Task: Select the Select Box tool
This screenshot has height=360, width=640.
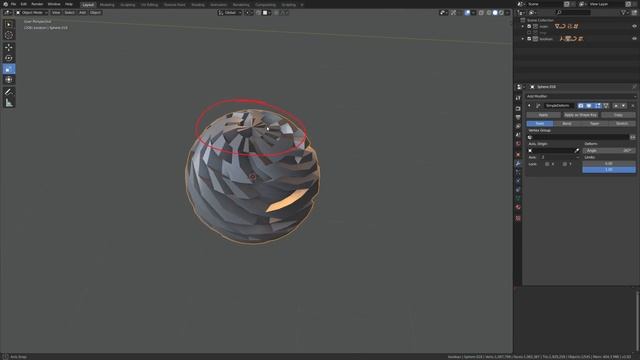Action: (x=9, y=24)
